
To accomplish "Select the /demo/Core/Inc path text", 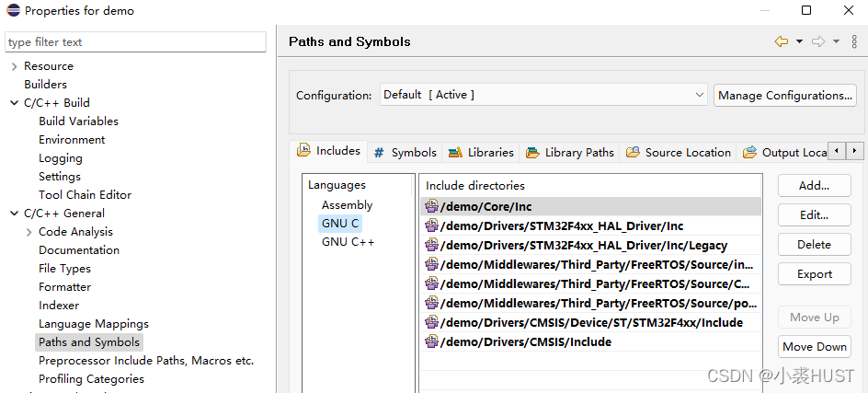I will click(486, 207).
